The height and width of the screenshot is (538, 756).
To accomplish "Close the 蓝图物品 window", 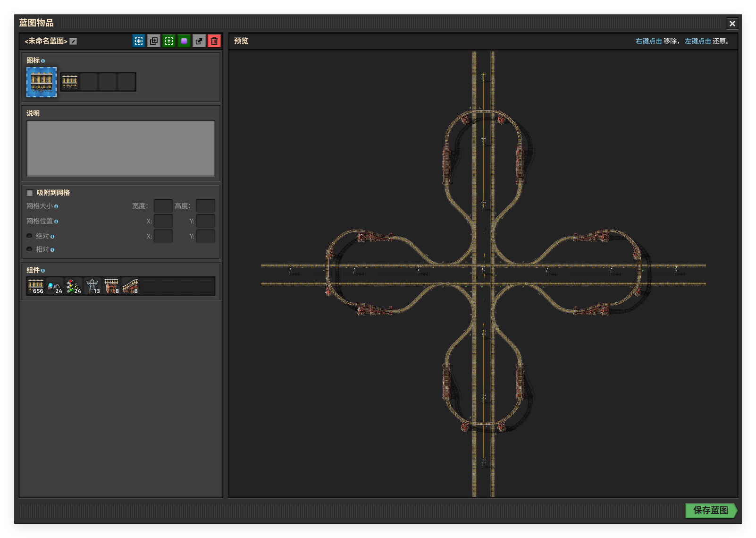I will click(x=732, y=24).
